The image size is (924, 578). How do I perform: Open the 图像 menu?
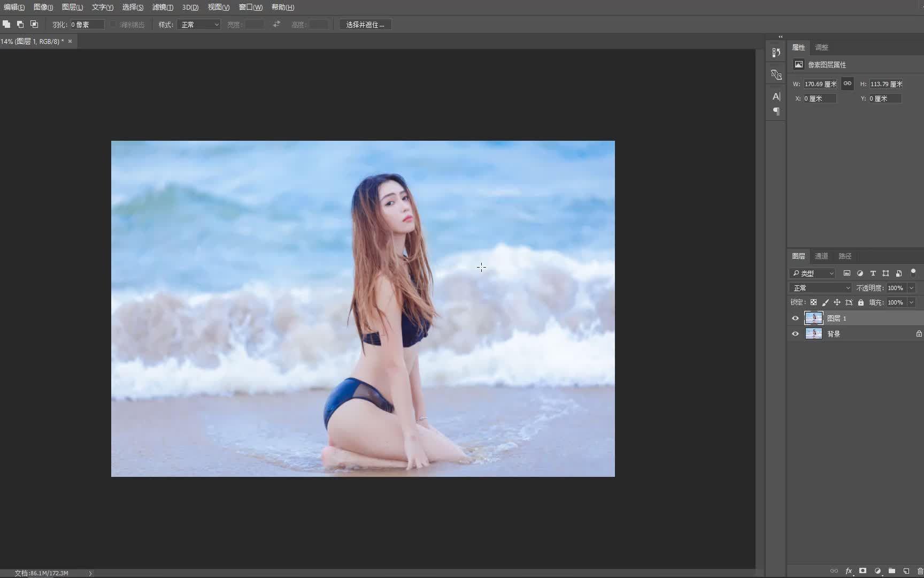coord(43,7)
